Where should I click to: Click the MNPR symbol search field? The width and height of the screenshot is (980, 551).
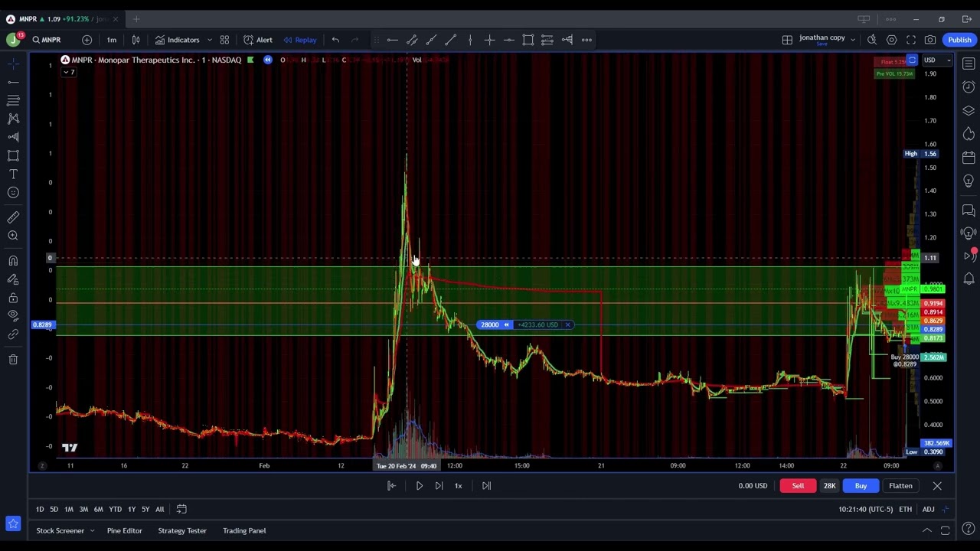pos(51,40)
